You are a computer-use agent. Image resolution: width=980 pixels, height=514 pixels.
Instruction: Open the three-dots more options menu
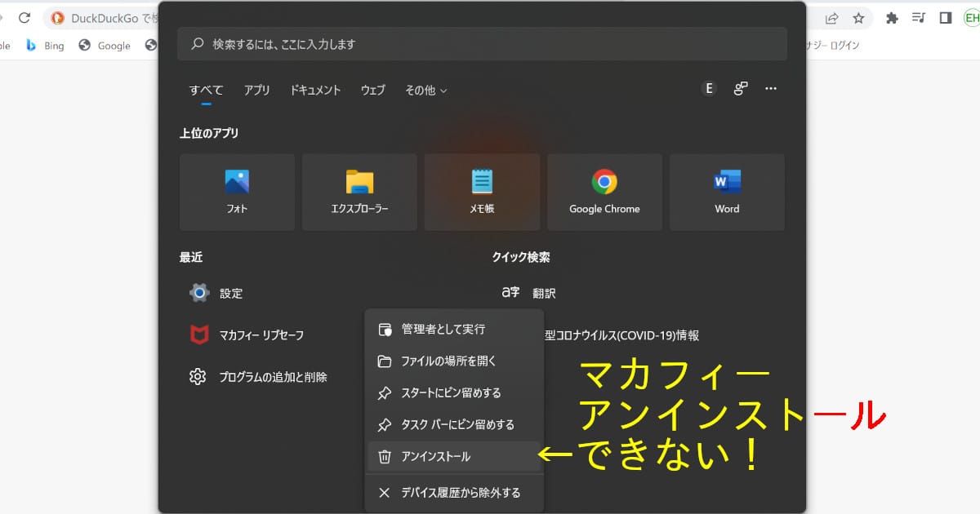(770, 89)
